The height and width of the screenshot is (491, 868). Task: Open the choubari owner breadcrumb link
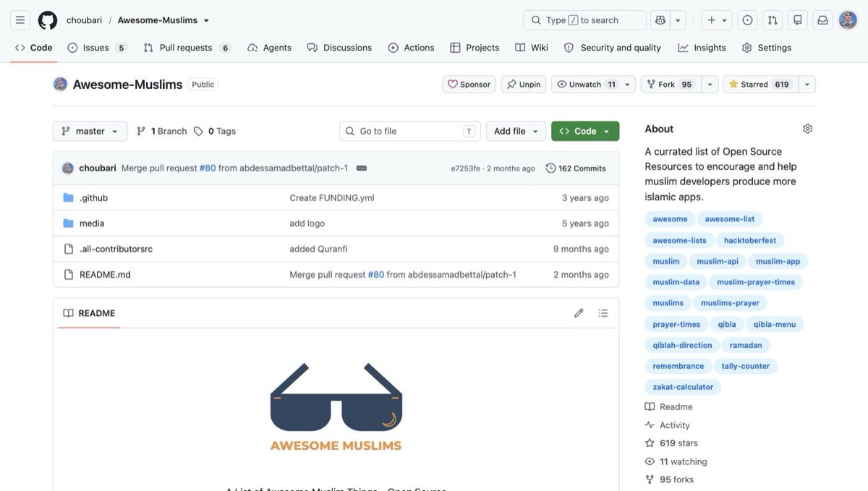click(x=84, y=20)
